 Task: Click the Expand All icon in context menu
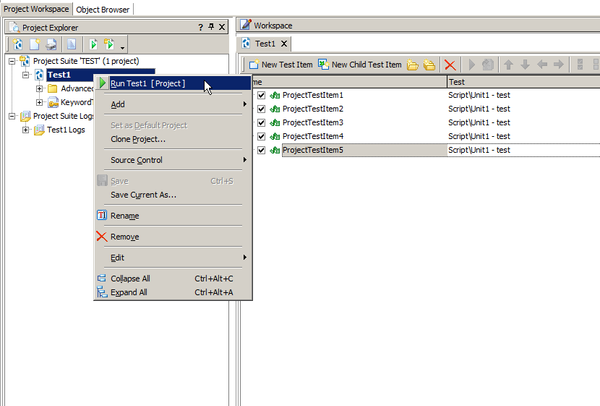tap(100, 292)
